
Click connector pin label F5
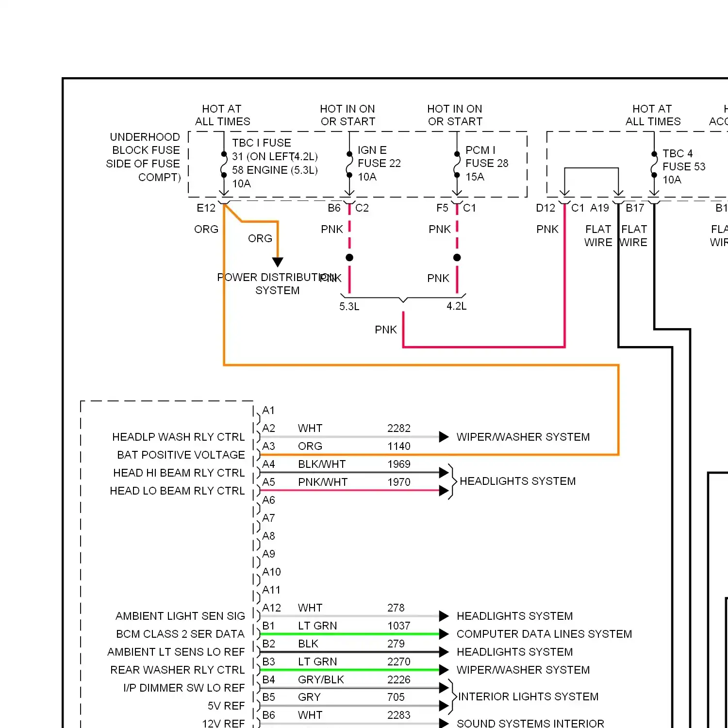(442, 208)
